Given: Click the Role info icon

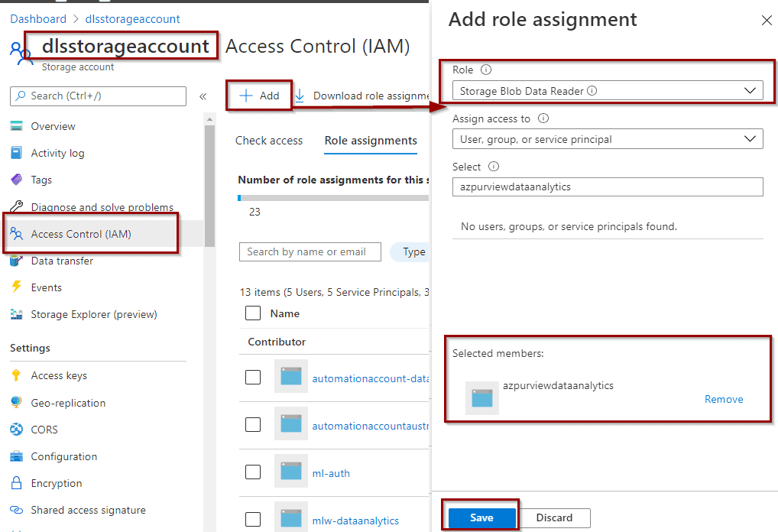Looking at the screenshot, I should [486, 70].
